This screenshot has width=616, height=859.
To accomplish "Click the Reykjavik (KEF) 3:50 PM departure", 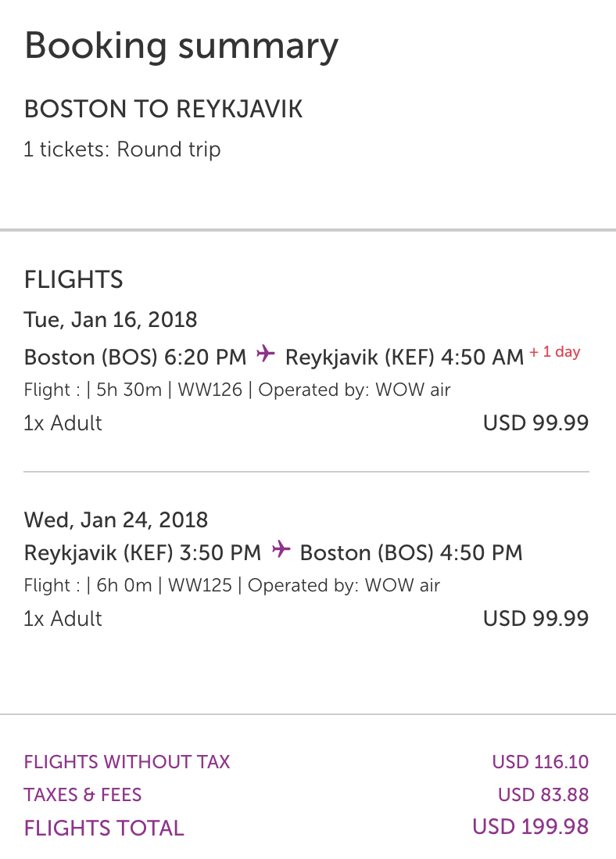I will [142, 552].
